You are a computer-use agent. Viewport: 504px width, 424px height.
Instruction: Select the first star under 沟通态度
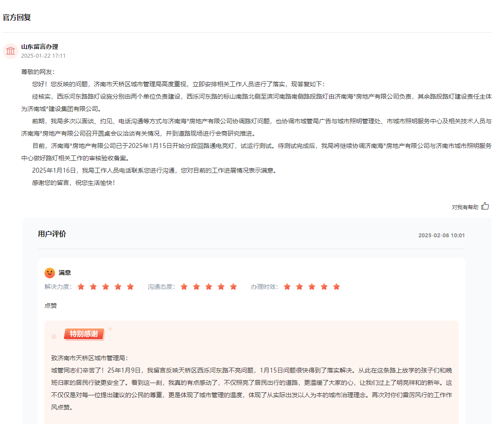point(184,286)
